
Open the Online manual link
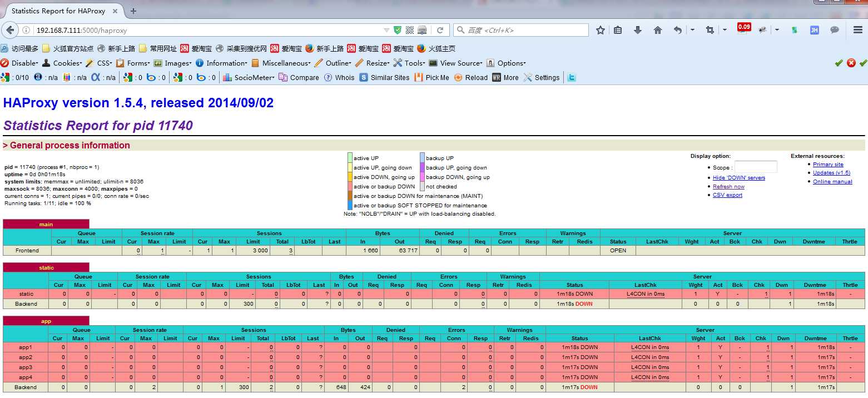click(x=832, y=182)
